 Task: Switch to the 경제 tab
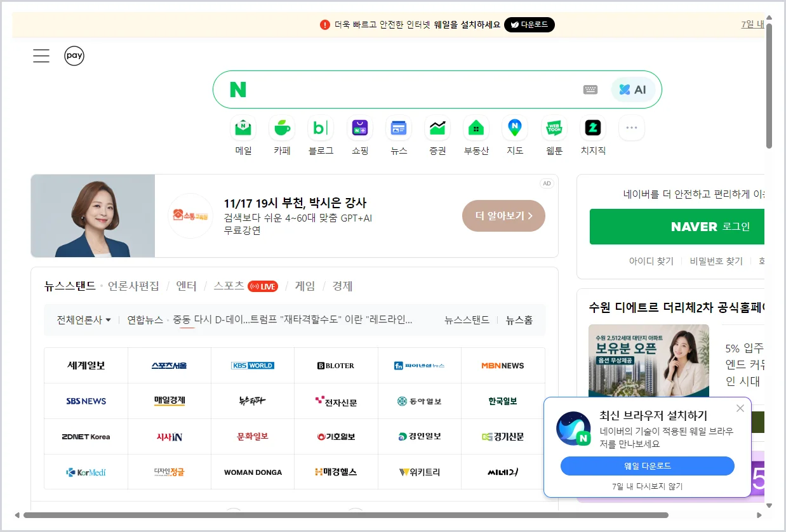(342, 286)
